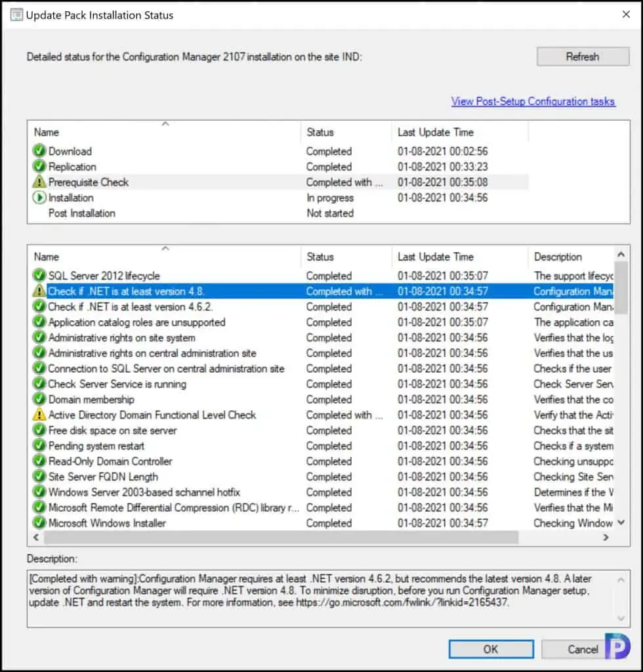The width and height of the screenshot is (643, 672).
Task: Select 'Microsoft Windows Installer' row
Action: 322,522
